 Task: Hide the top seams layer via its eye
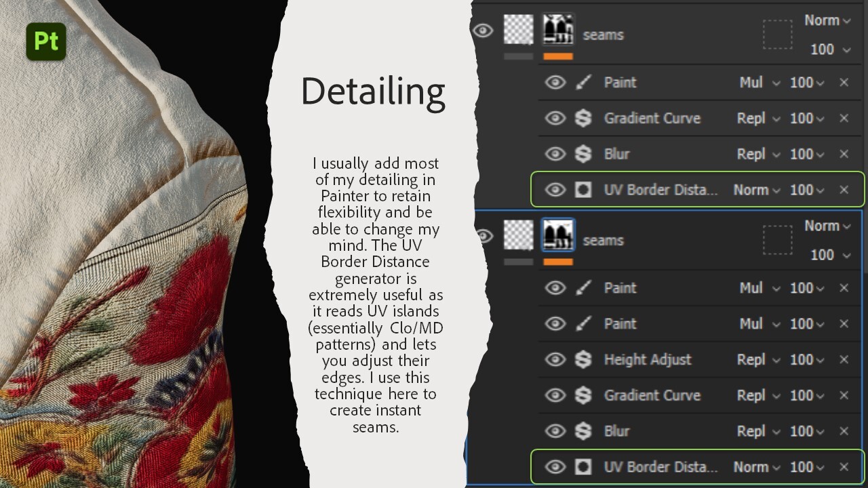click(x=482, y=30)
